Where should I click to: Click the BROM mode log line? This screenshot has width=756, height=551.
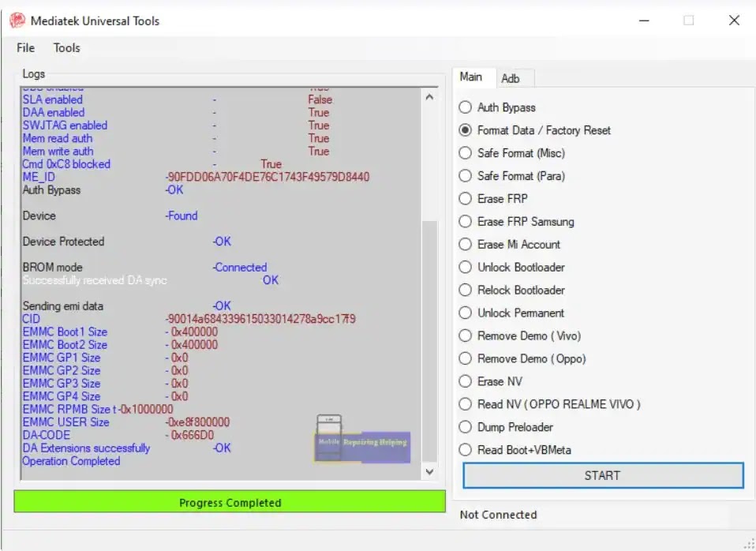click(144, 268)
